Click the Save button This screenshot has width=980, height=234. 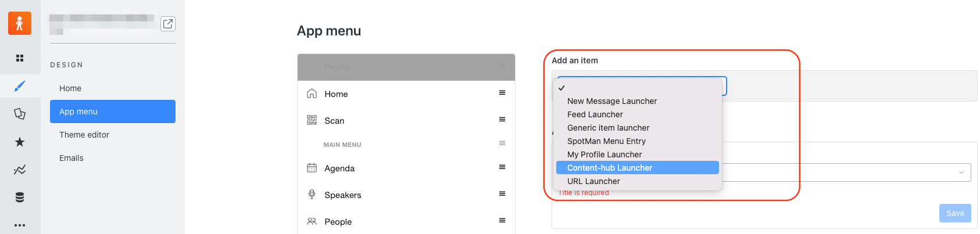coord(955,213)
